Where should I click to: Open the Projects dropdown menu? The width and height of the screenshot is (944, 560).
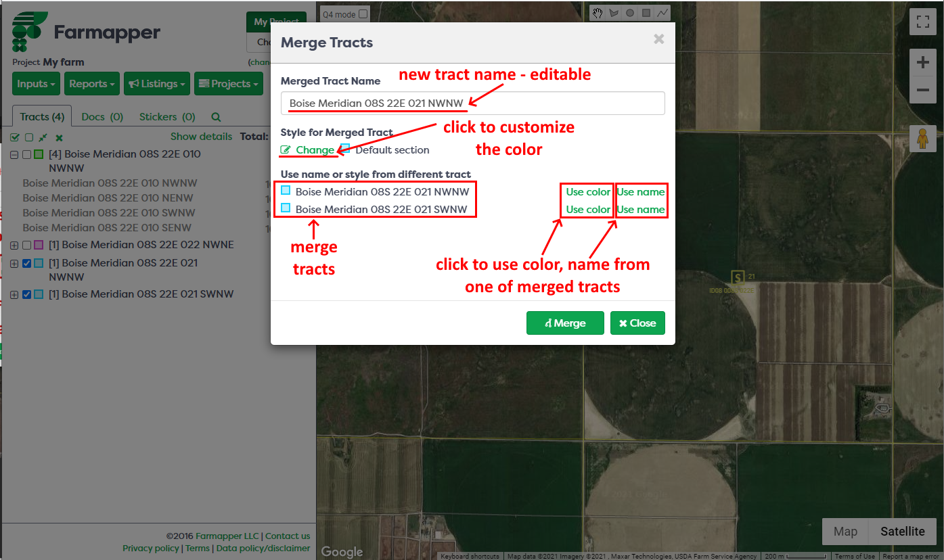point(229,84)
